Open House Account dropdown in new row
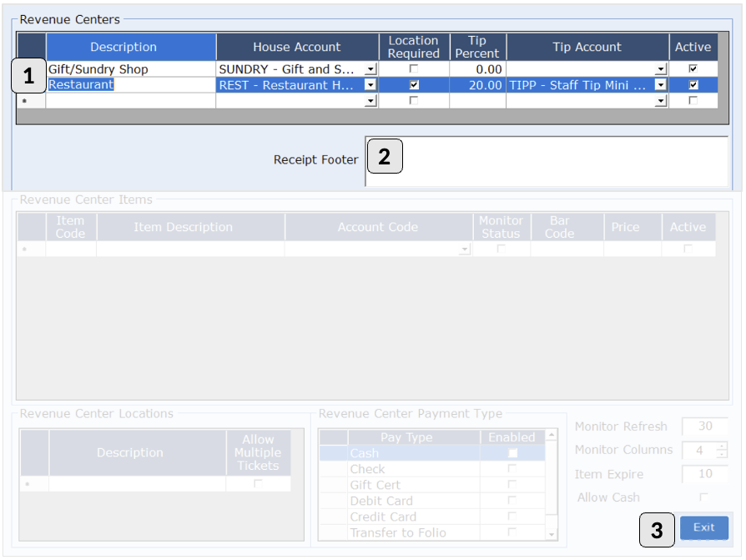Screen dimensions: 746x560 371,101
